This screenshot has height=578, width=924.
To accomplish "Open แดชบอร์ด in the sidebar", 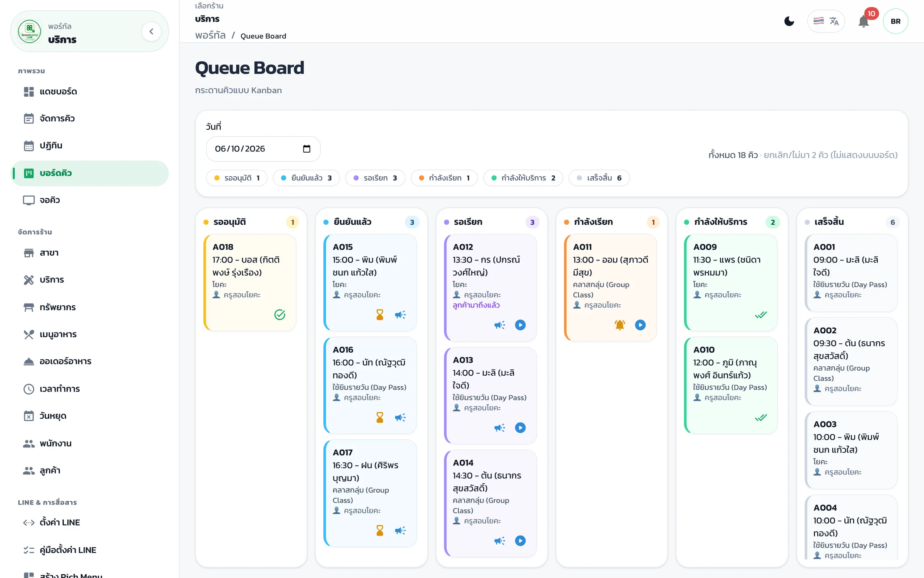I will [x=89, y=92].
